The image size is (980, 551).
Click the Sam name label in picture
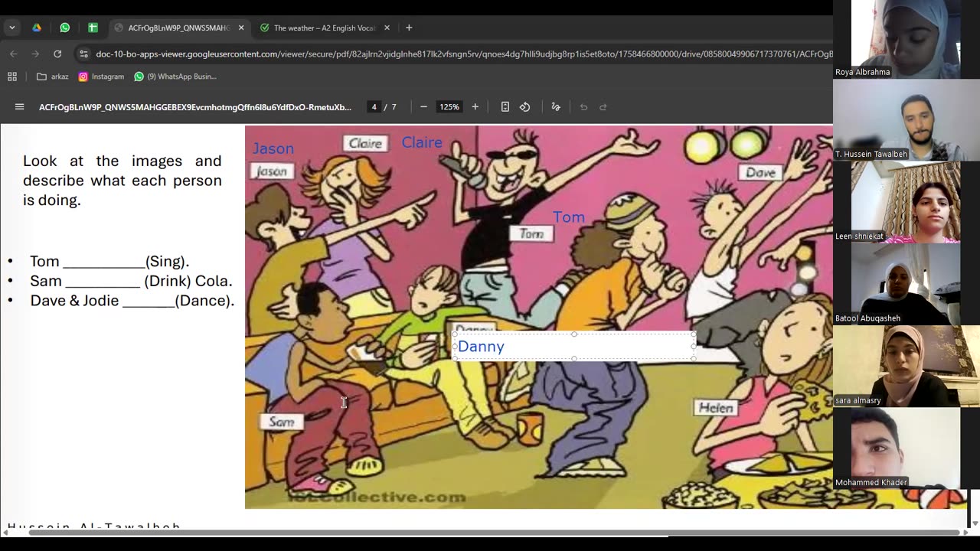coord(282,422)
